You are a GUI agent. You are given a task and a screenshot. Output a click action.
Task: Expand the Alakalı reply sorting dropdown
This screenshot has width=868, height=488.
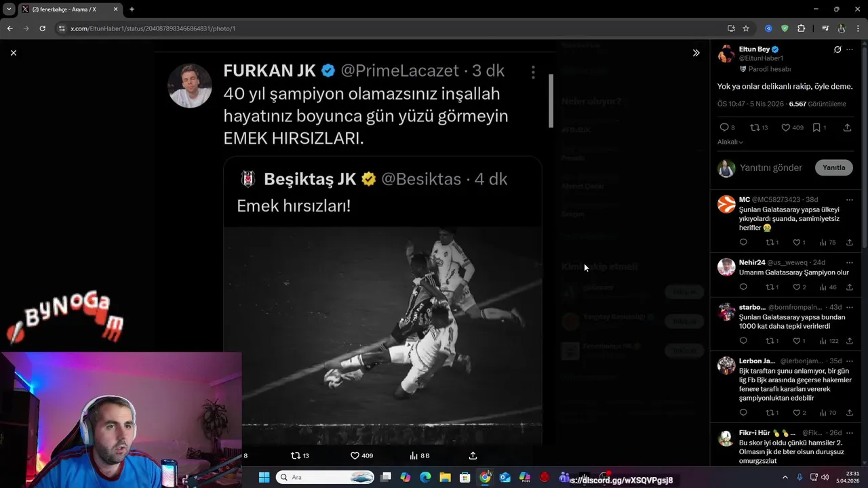730,142
